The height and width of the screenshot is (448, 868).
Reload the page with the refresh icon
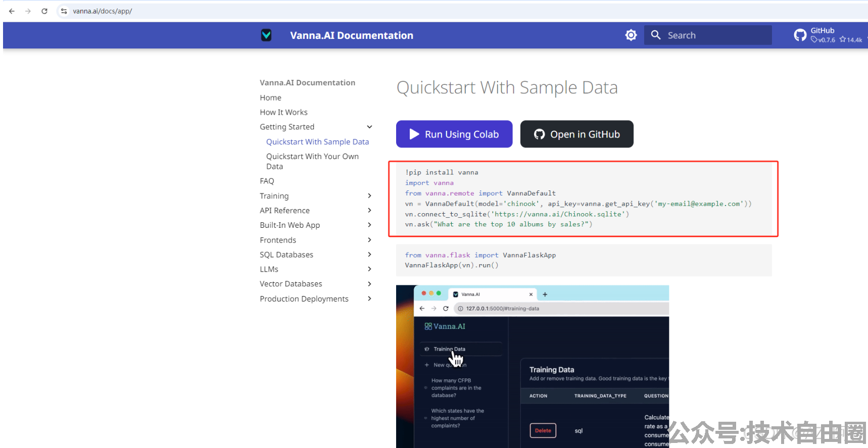(44, 11)
